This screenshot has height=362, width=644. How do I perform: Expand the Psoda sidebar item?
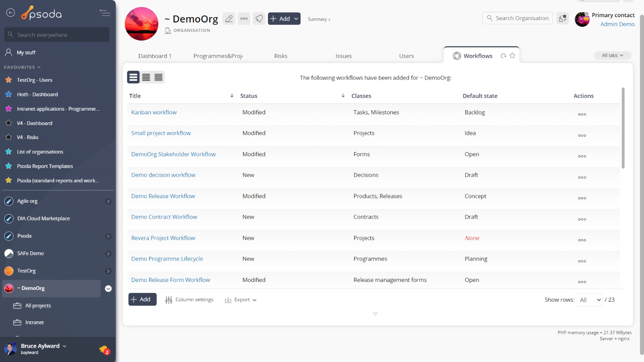tap(108, 236)
